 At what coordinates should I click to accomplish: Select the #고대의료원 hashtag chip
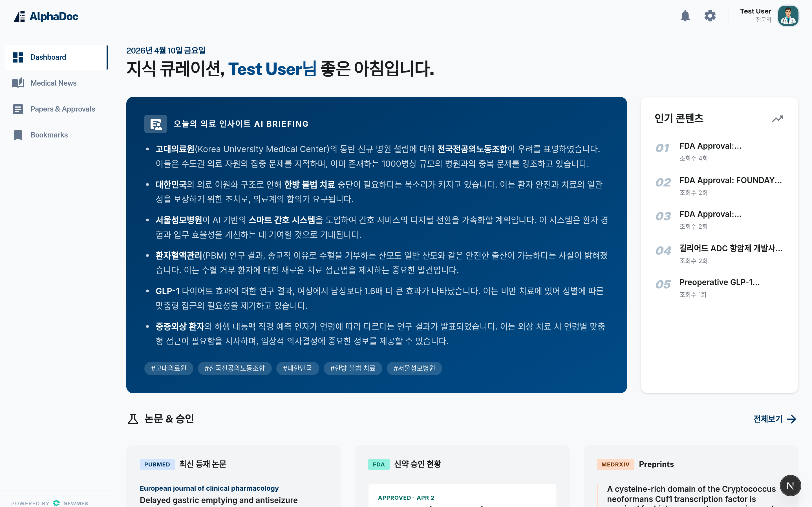tap(168, 368)
